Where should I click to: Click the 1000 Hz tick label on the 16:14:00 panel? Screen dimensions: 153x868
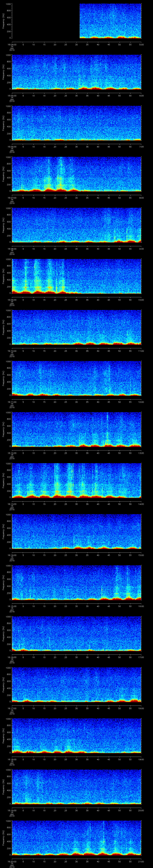8,515
